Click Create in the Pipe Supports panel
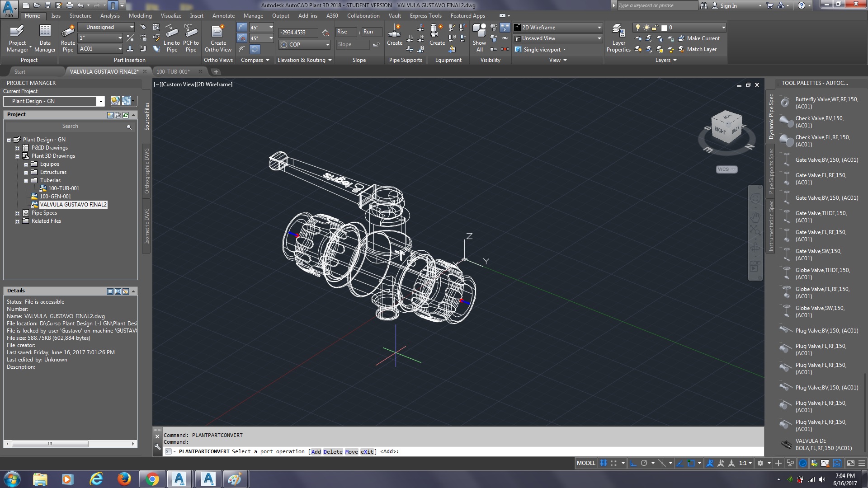868x488 pixels. pyautogui.click(x=394, y=38)
